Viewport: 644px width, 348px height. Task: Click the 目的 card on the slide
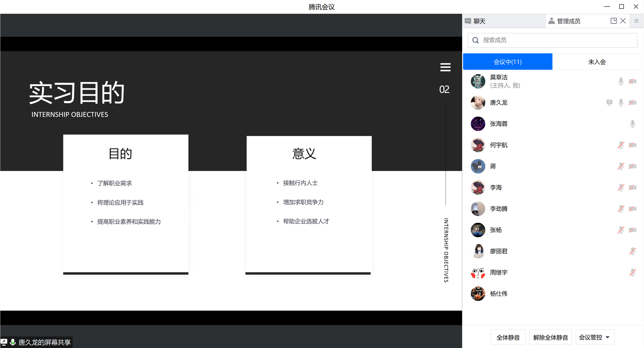coord(126,204)
